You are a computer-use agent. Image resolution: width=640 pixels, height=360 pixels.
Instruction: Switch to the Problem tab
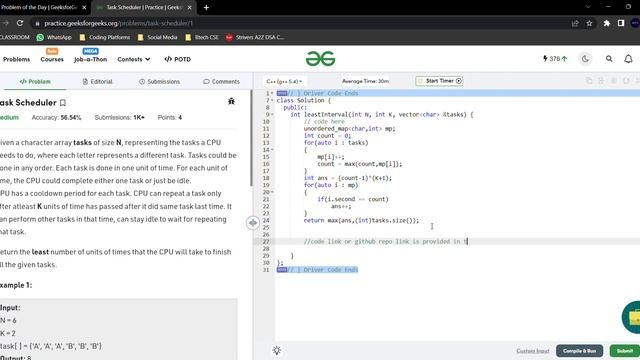35,82
